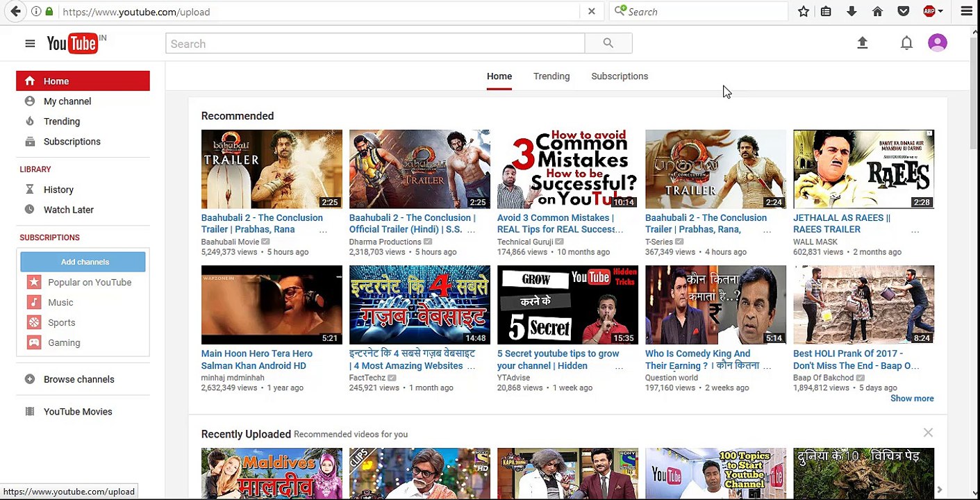Viewport: 980px width, 500px height.
Task: Open the site information icon in address bar
Action: pyautogui.click(x=36, y=12)
